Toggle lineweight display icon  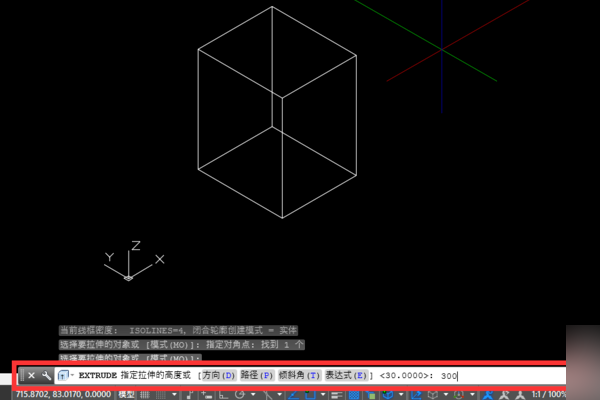click(337, 395)
